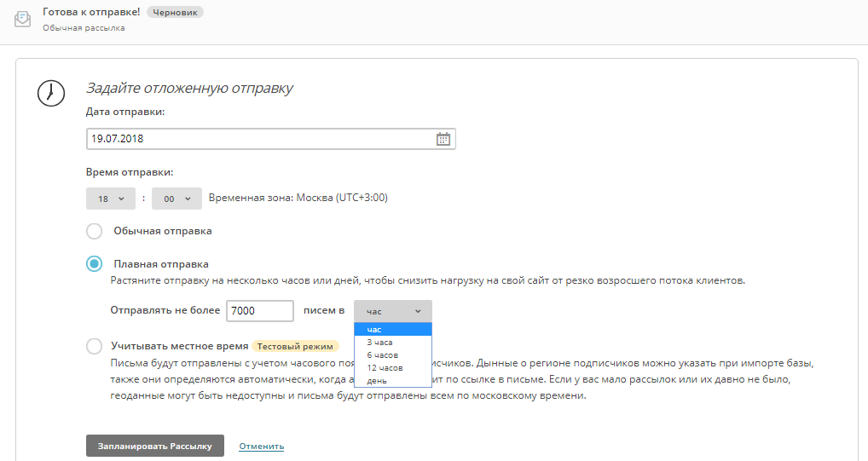Click the letters limit field with 7000
Screen dimensions: 868x461
260,311
